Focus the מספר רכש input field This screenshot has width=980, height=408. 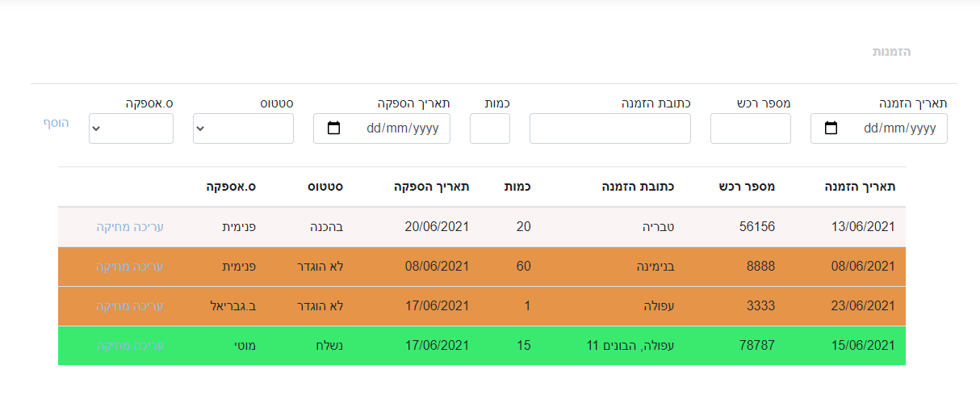(751, 128)
